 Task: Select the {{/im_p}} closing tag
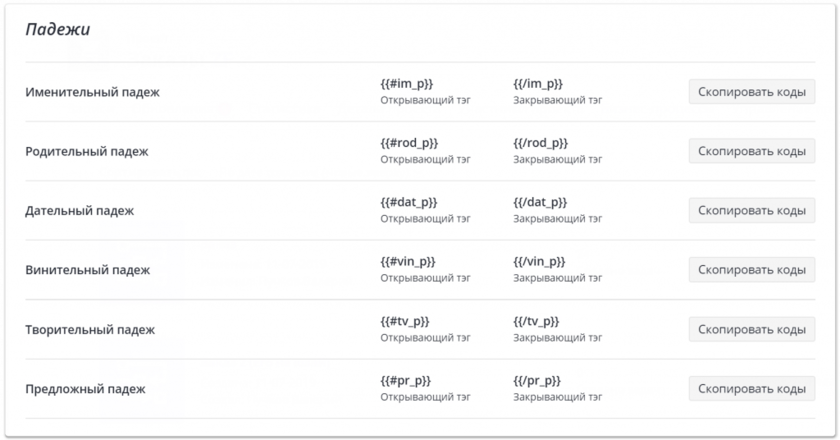538,84
